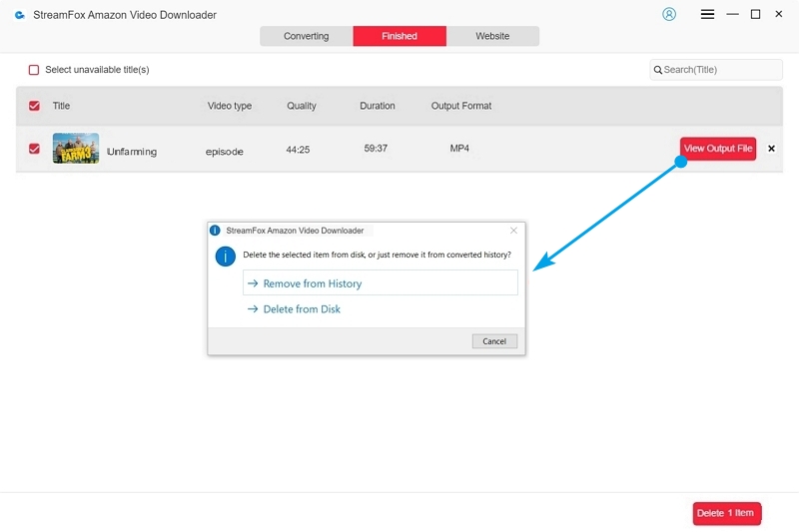
Task: Maximize the StreamFox window
Action: 756,14
